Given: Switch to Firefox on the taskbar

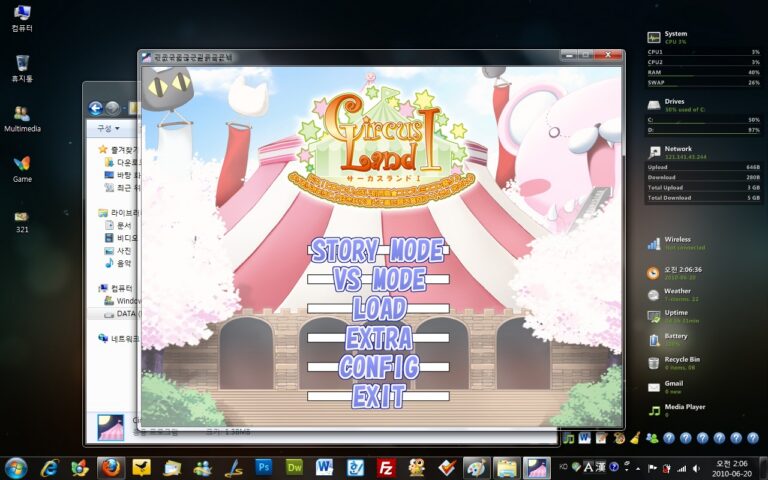Looking at the screenshot, I should (x=111, y=468).
